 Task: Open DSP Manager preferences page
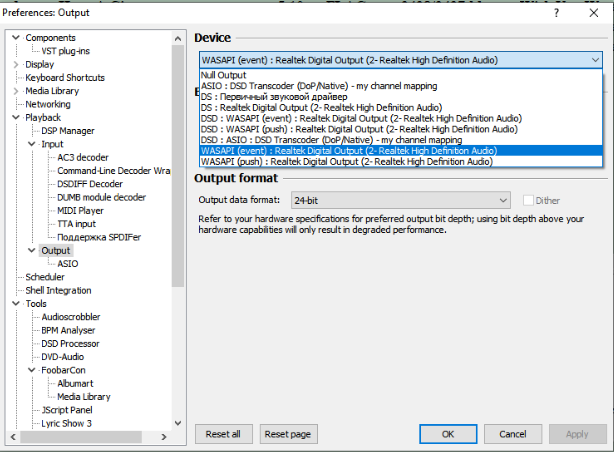68,131
